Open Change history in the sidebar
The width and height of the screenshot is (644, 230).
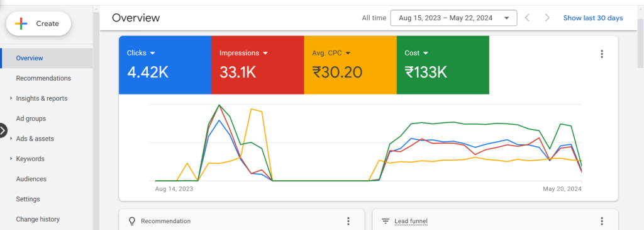pyautogui.click(x=38, y=219)
